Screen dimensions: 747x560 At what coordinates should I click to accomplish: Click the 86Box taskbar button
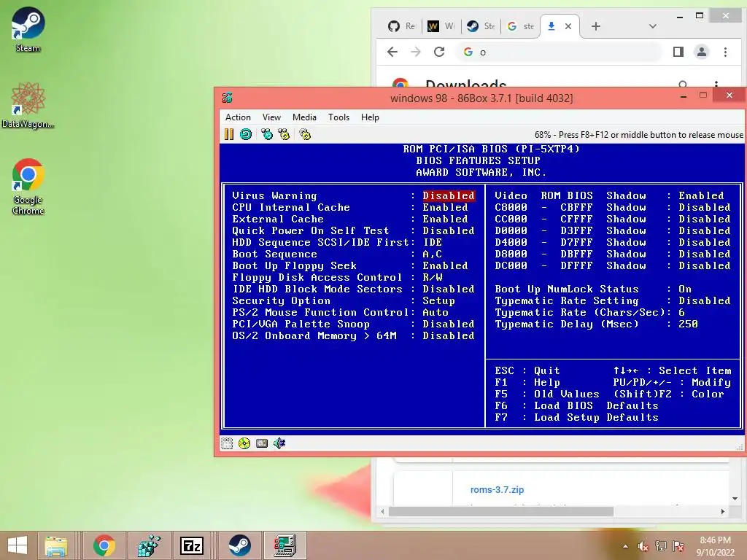point(285,545)
